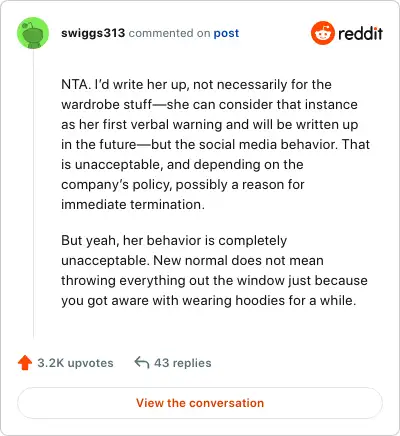Click the vertical thread line below the avatar
Image resolution: width=400 pixels, height=436 pixels.
coord(33,194)
